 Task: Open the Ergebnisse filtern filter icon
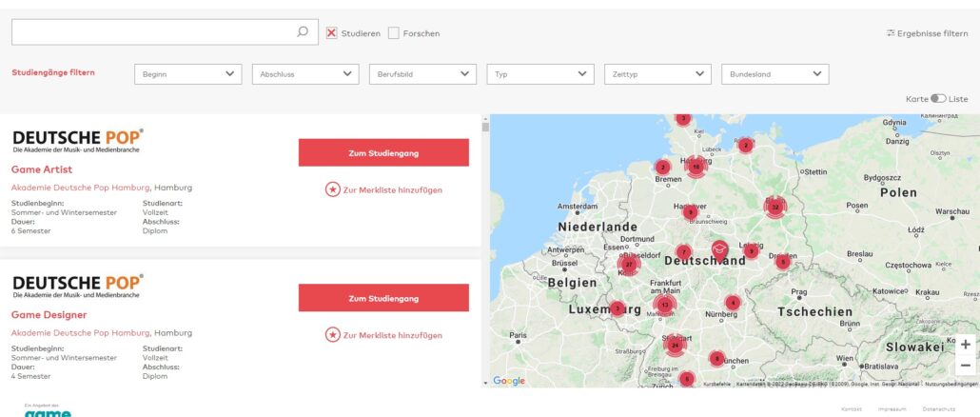coord(890,33)
